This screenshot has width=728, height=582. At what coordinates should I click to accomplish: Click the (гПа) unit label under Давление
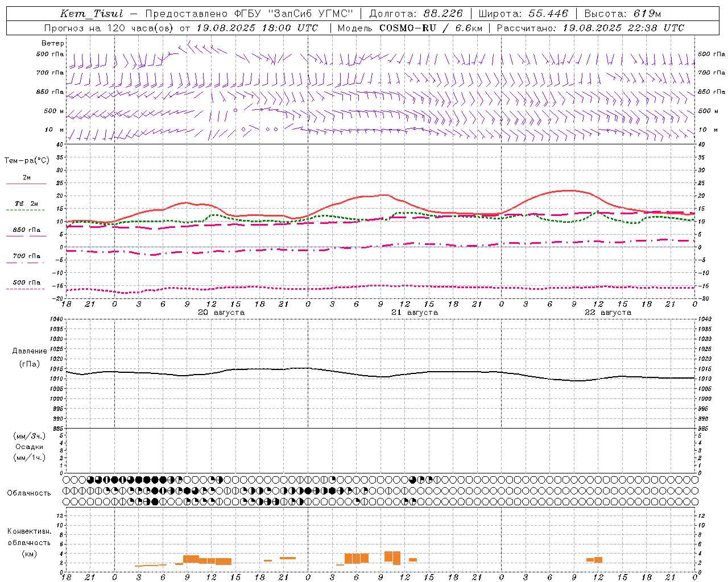[x=30, y=364]
